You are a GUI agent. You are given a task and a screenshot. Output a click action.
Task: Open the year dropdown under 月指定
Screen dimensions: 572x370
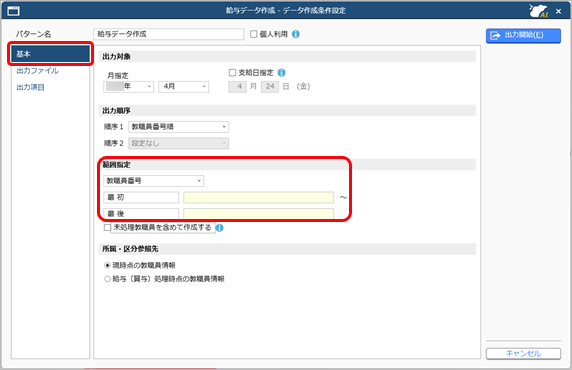(x=128, y=86)
